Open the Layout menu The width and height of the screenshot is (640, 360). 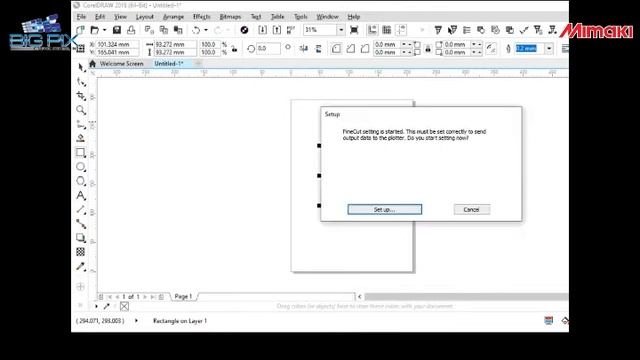144,17
